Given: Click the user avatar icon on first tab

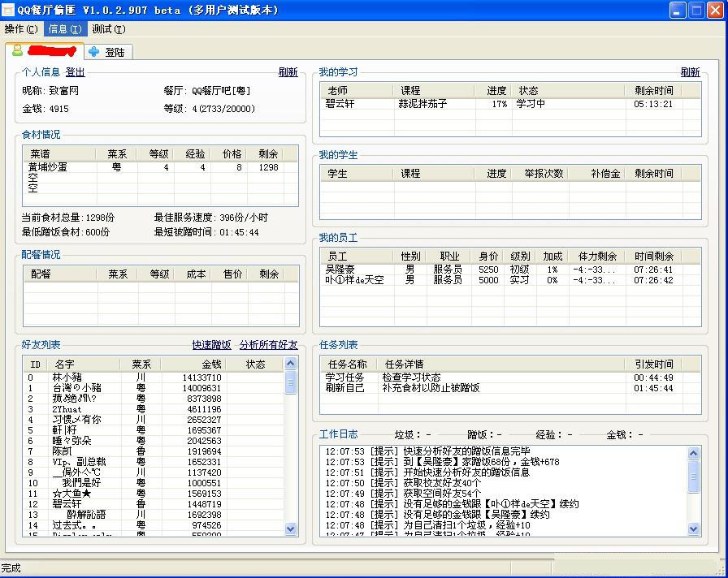Looking at the screenshot, I should (x=18, y=50).
